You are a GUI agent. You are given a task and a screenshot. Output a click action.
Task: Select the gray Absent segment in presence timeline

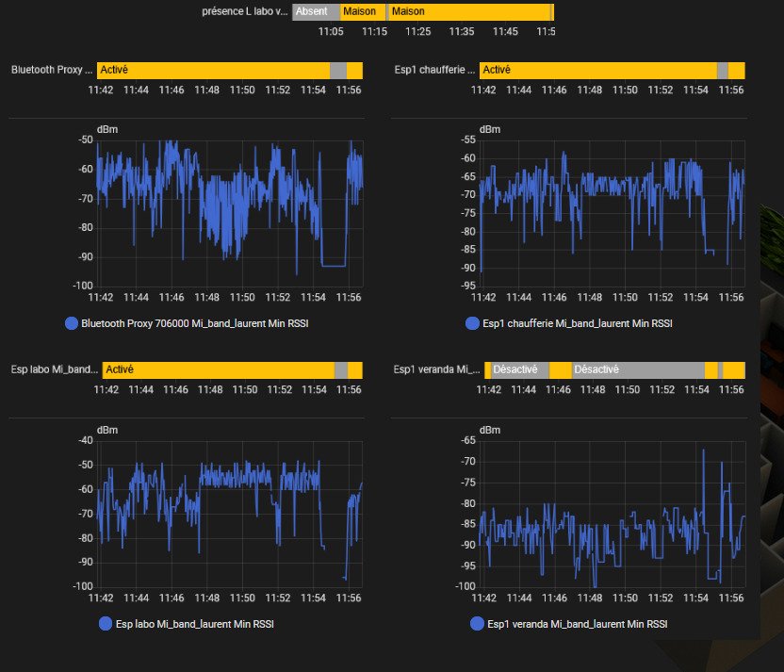[x=315, y=12]
